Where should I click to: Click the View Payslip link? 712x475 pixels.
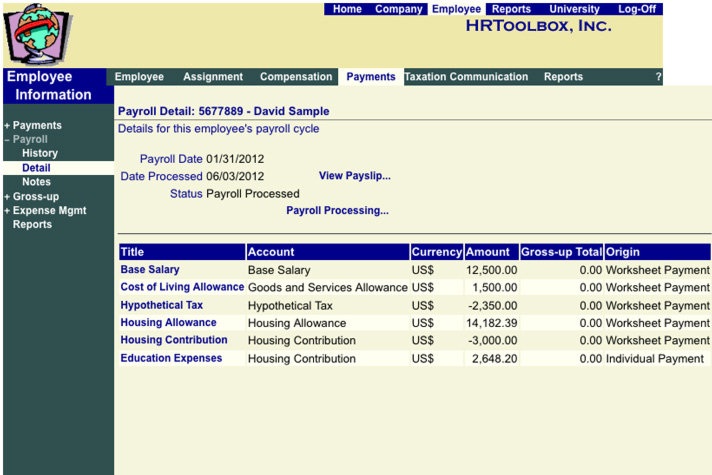coord(354,176)
